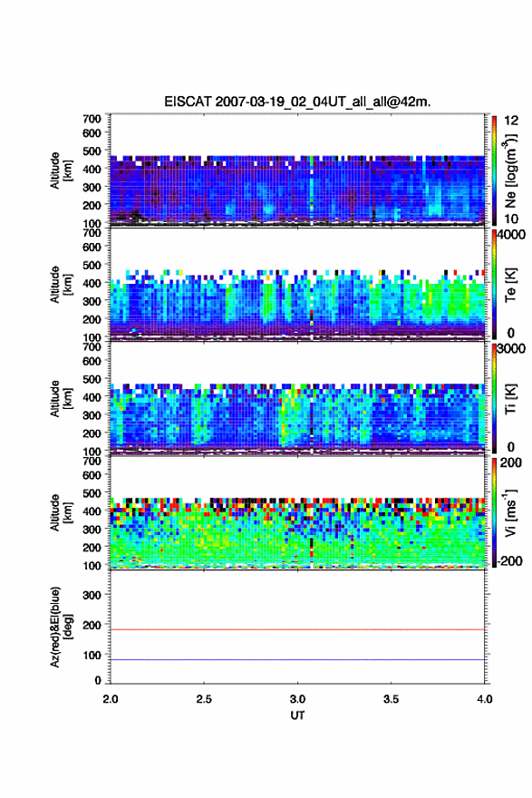Click the Te [K] colorbar label
This screenshot has width=532, height=798.
click(x=510, y=285)
